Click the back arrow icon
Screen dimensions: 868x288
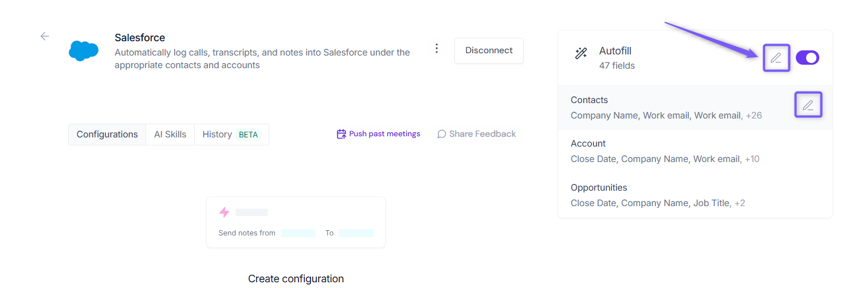tap(45, 36)
